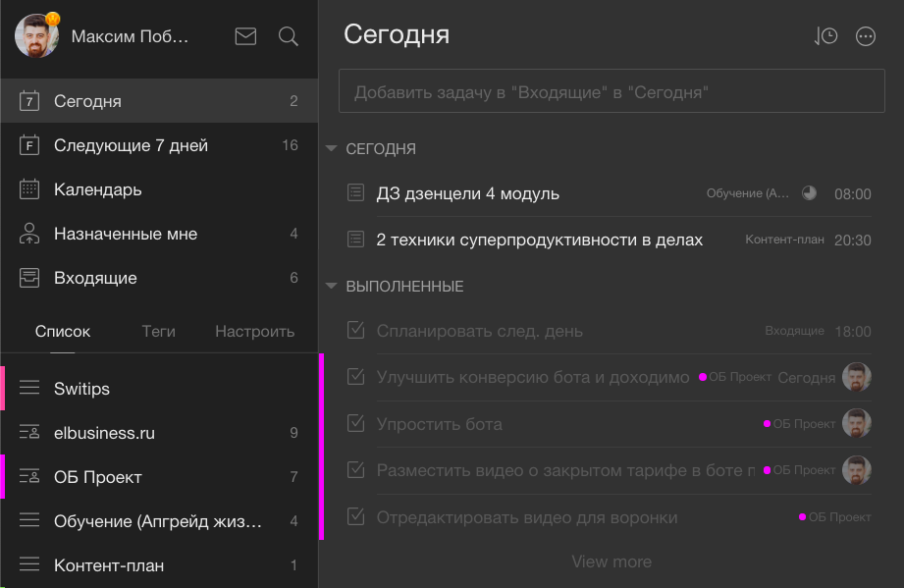
Task: Uncheck the 'Упростить бота' checkbox
Action: 354,424
